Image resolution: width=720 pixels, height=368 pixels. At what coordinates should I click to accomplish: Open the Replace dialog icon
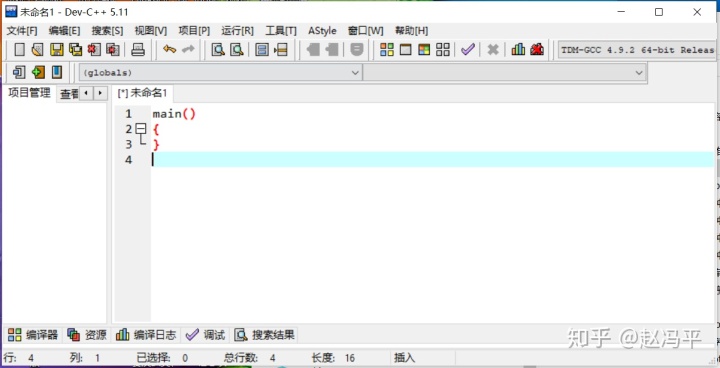pos(236,50)
